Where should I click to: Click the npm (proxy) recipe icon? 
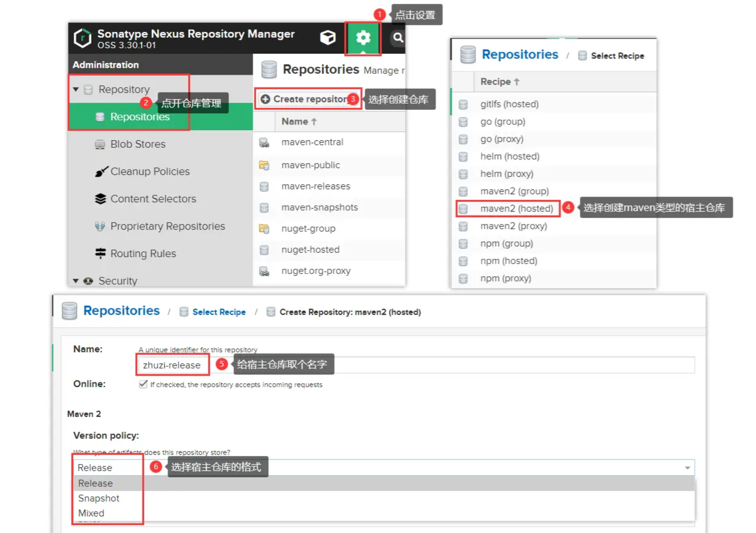[x=463, y=278]
